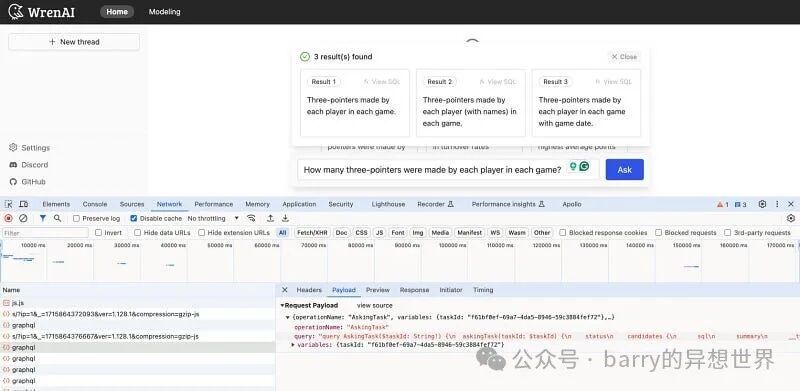Click the green Grammarly icon in the question box
This screenshot has height=391, width=800.
click(584, 166)
